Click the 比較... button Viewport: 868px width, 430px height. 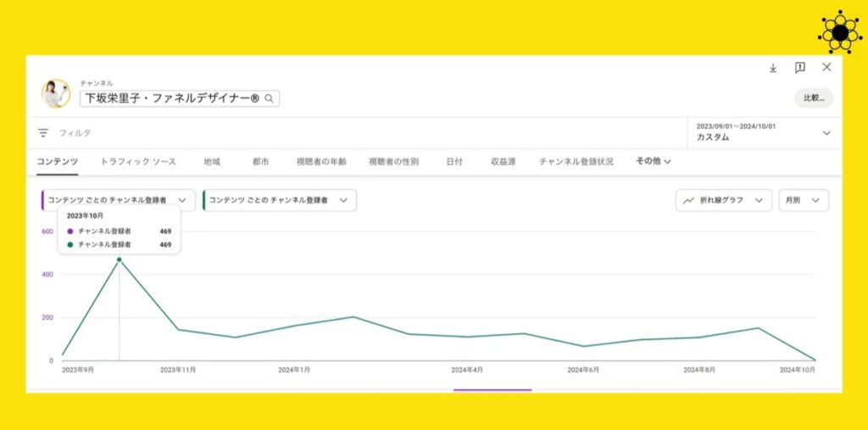click(x=813, y=98)
